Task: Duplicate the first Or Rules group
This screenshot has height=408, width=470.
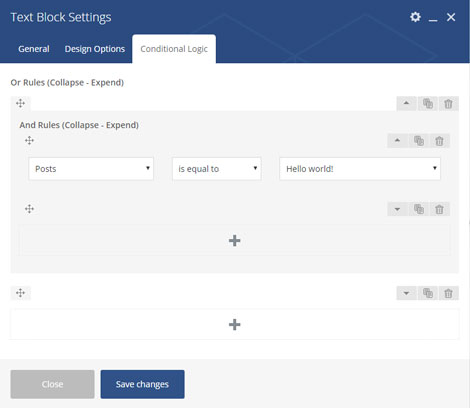Action: pyautogui.click(x=428, y=104)
